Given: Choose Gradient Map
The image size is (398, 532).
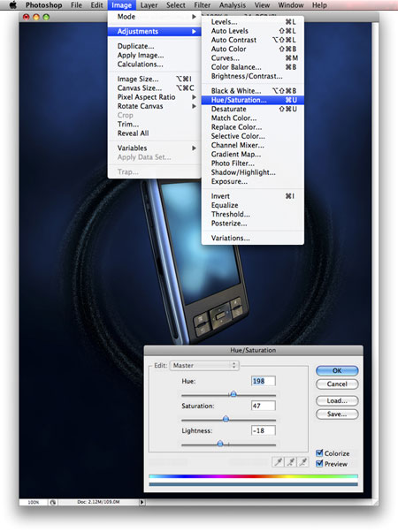Looking at the screenshot, I should click(253, 155).
